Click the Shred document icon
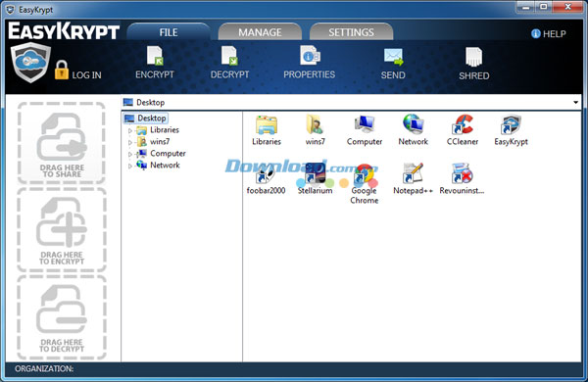 pyautogui.click(x=473, y=57)
